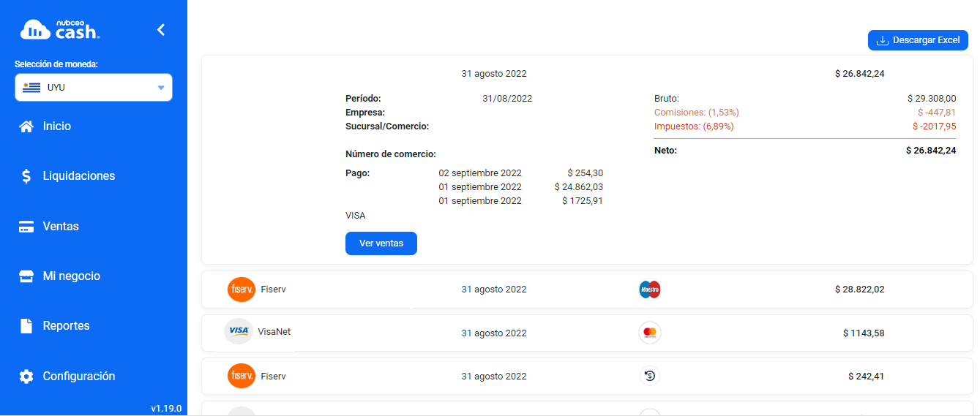Open the UYU currency selection dropdown
980x416 pixels.
click(x=94, y=88)
